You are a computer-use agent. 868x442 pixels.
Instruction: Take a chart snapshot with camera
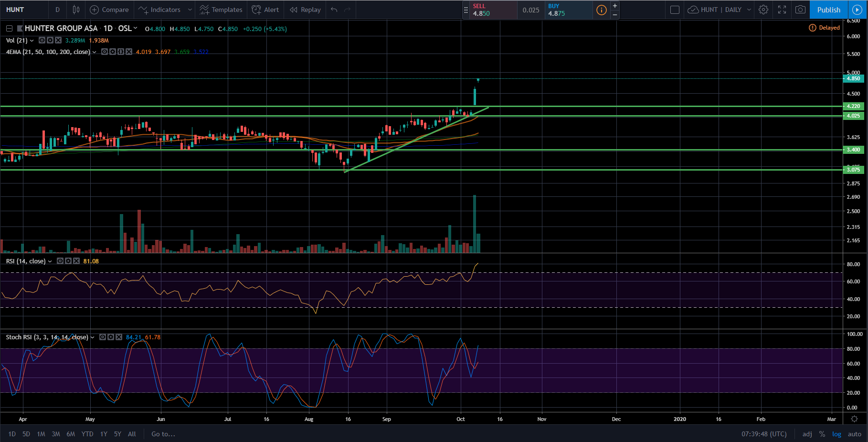click(x=801, y=10)
